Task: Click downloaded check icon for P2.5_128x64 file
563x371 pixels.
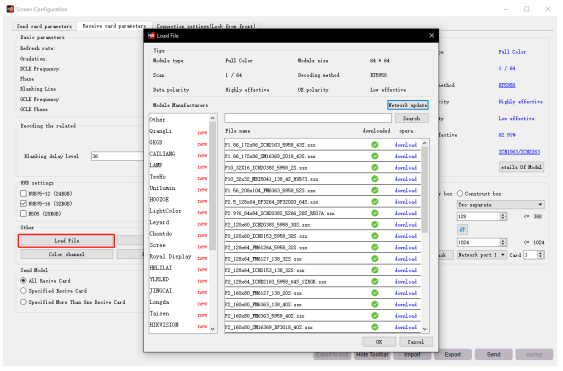Action: click(x=374, y=202)
